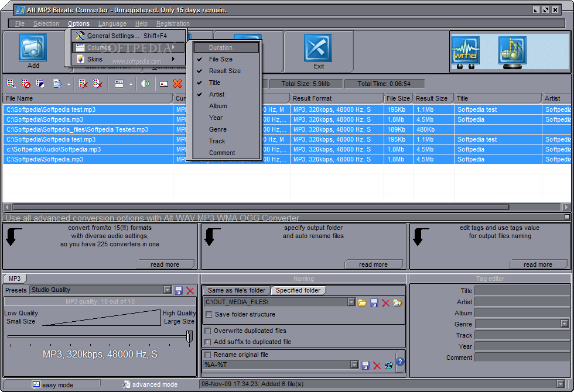The height and width of the screenshot is (392, 574).
Task: Toggle Add suffix to duplicated file checkbox
Action: click(208, 342)
